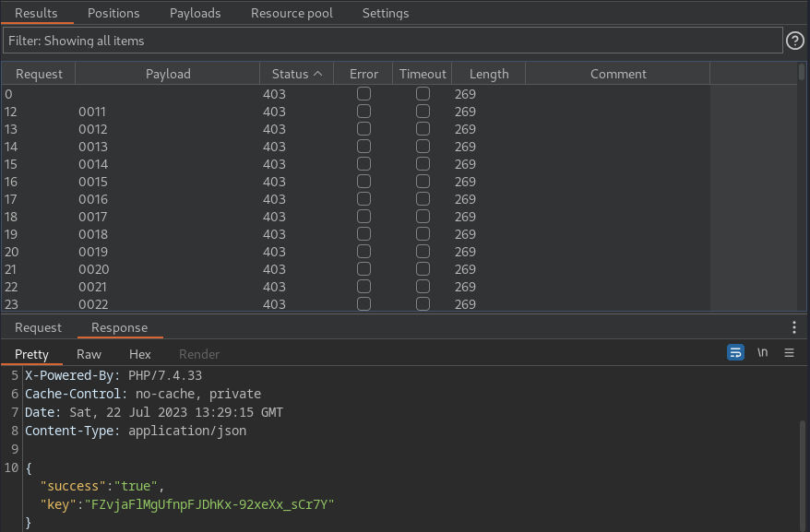Toggle non-printable characters with the \n icon
Viewport: 810px width, 532px height.
tap(762, 352)
